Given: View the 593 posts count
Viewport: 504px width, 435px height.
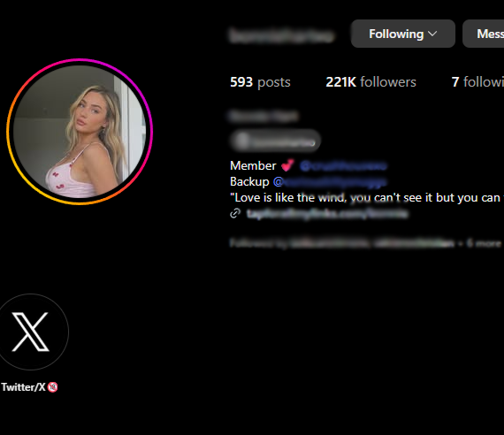Looking at the screenshot, I should tap(260, 82).
